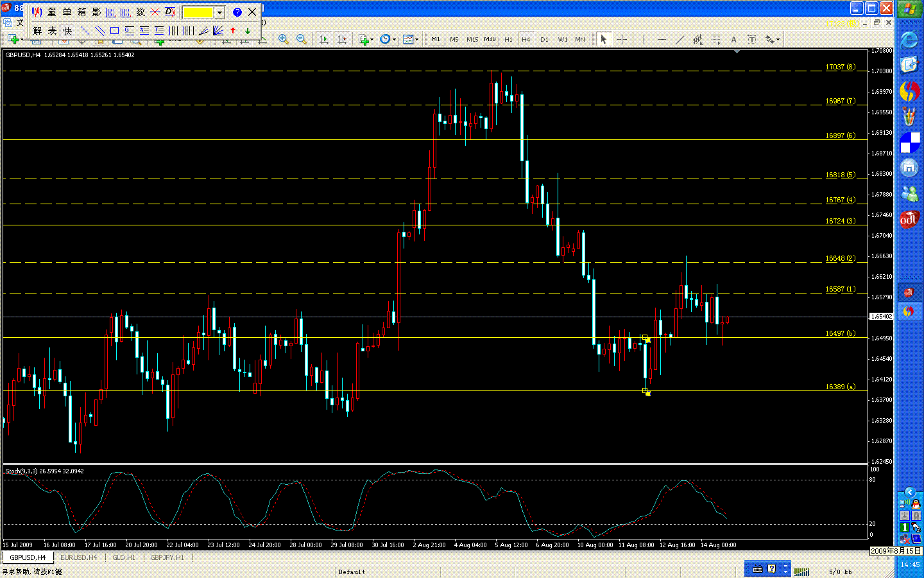The image size is (924, 578).
Task: Select the blue rectangle drawing tool
Action: [114, 30]
